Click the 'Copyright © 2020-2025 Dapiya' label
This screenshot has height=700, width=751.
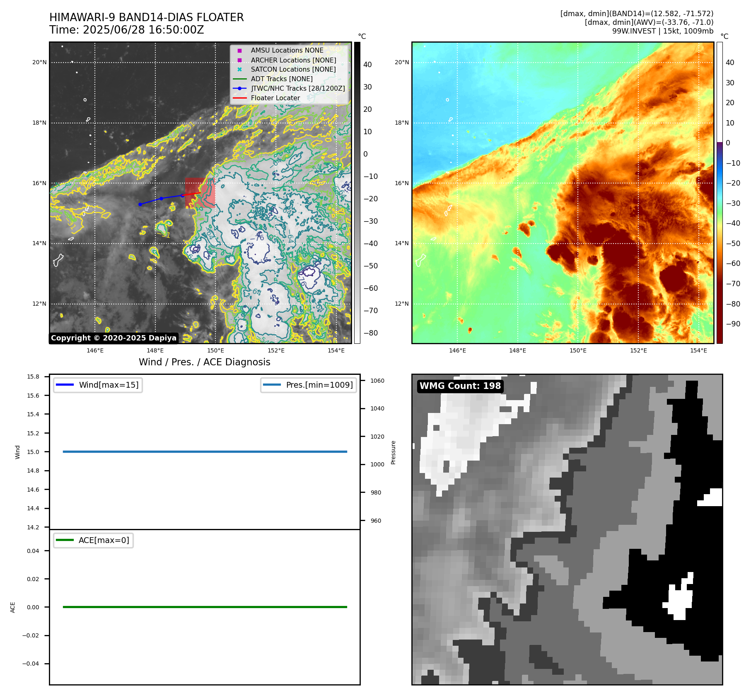(x=113, y=338)
